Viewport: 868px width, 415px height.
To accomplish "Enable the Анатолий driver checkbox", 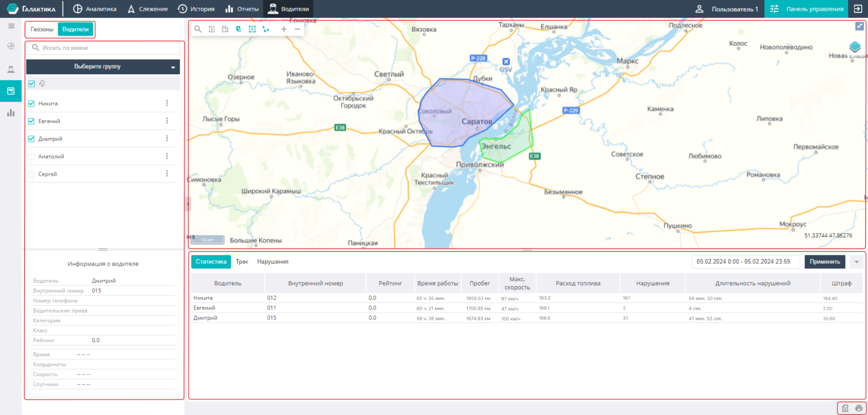I will [31, 156].
